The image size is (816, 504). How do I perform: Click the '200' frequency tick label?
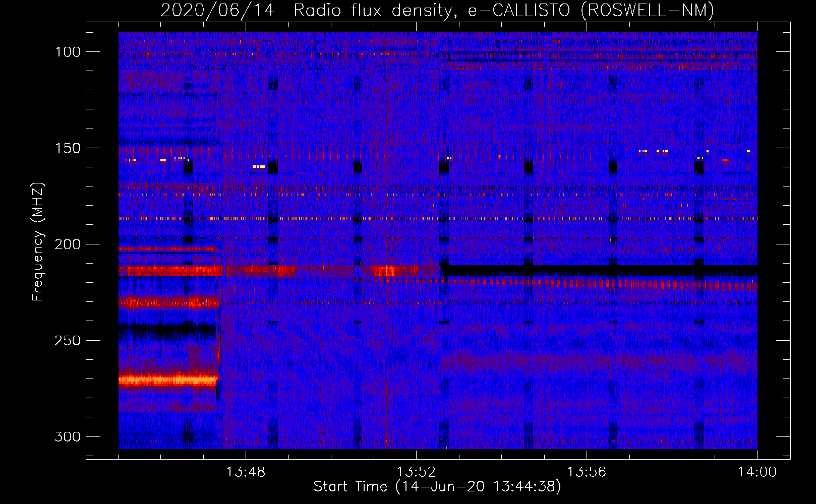tap(68, 244)
